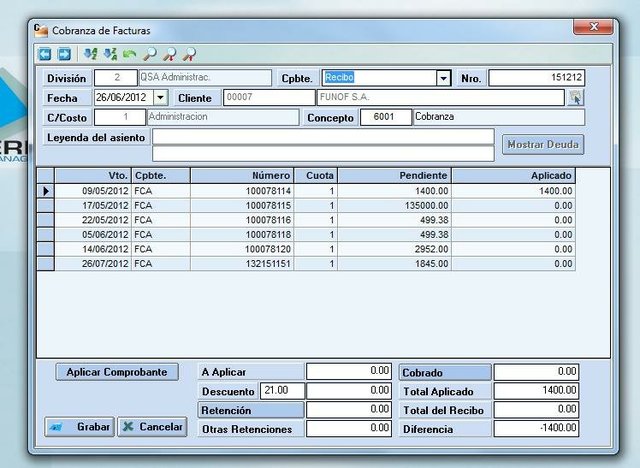The height and width of the screenshot is (468, 640).
Task: Click the División number field
Action: coord(116,78)
